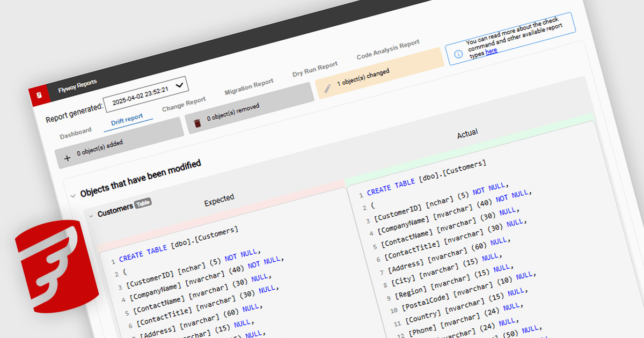Click the info icon in the check command notice

[458, 54]
